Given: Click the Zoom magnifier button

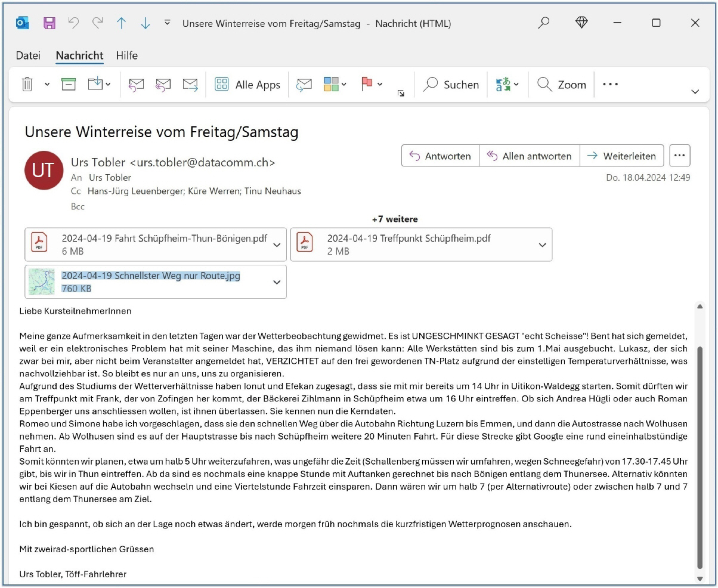Looking at the screenshot, I should 561,85.
